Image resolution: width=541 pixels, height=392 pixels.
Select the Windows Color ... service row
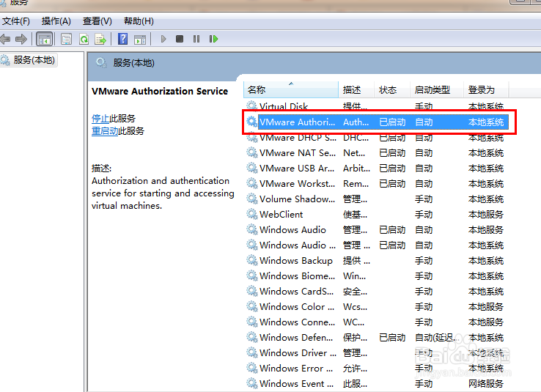tap(376, 307)
